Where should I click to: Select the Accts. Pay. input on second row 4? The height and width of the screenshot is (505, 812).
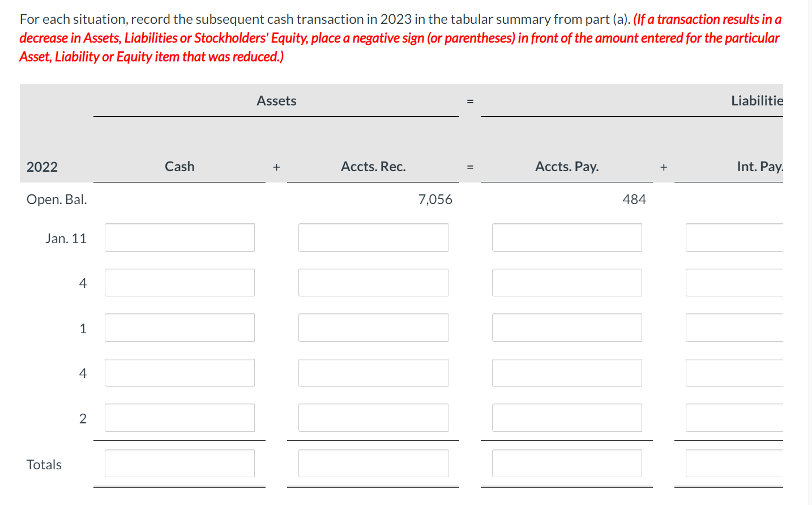click(567, 372)
